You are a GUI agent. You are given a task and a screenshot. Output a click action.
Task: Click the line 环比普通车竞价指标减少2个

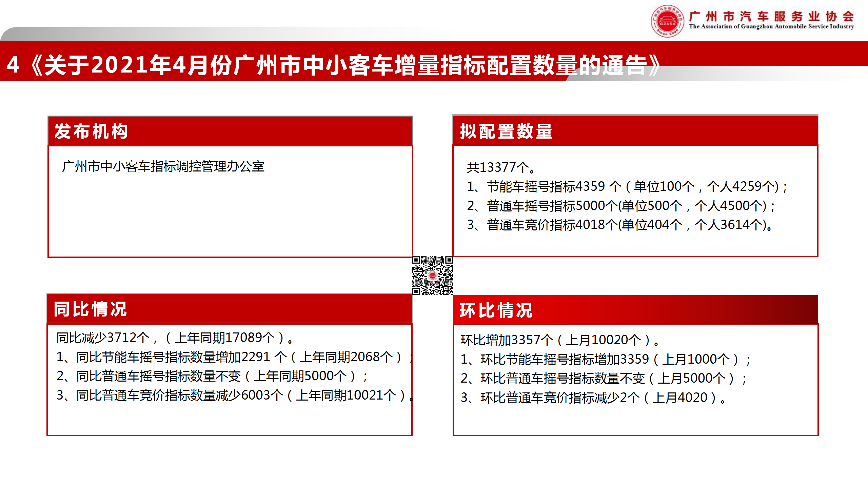click(x=594, y=398)
